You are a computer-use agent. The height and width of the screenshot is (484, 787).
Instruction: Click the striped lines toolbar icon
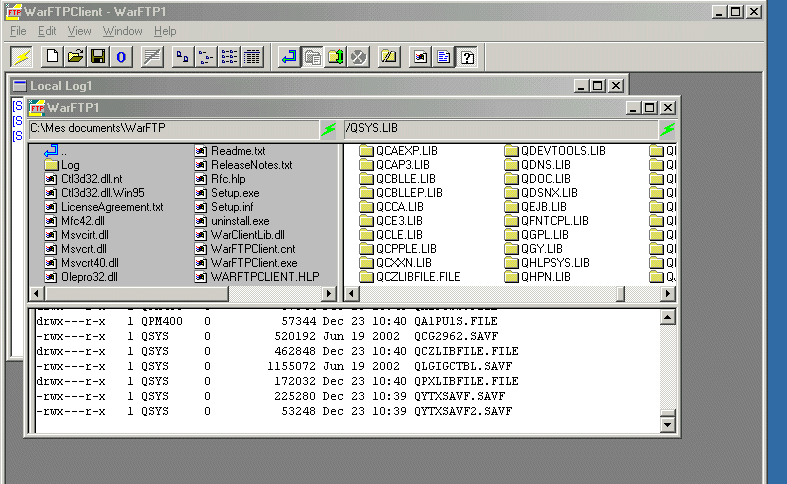coord(152,57)
